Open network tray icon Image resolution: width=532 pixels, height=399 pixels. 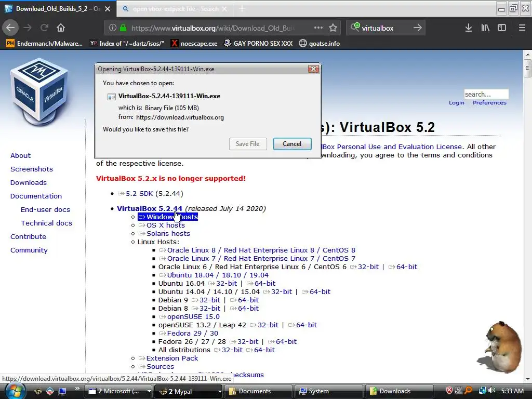click(x=482, y=391)
